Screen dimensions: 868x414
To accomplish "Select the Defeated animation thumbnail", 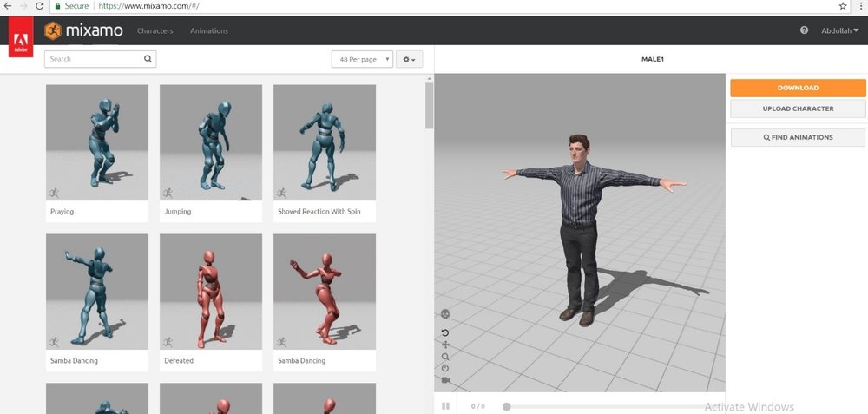I will click(x=211, y=292).
